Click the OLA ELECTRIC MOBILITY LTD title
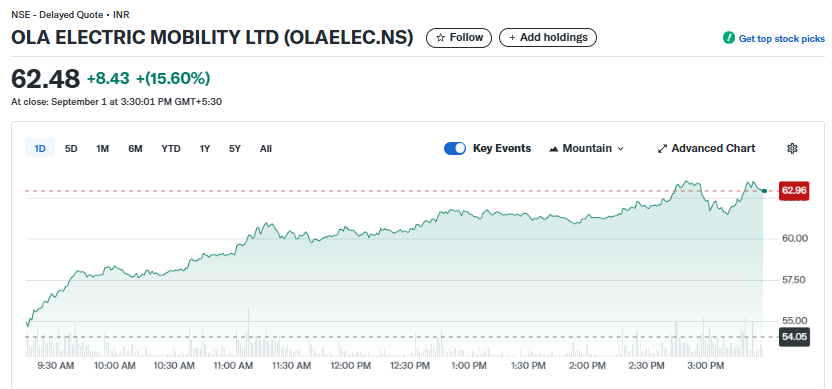This screenshot has width=832, height=389. [212, 38]
